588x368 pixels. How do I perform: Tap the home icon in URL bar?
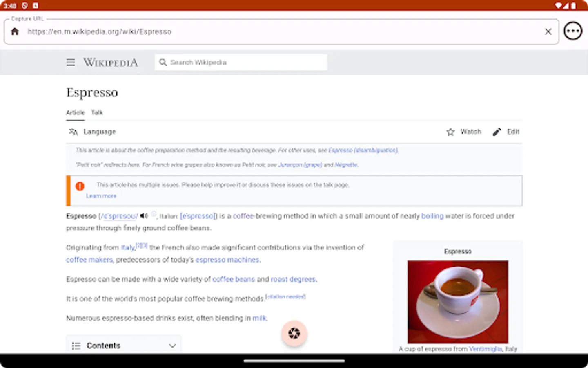point(15,31)
